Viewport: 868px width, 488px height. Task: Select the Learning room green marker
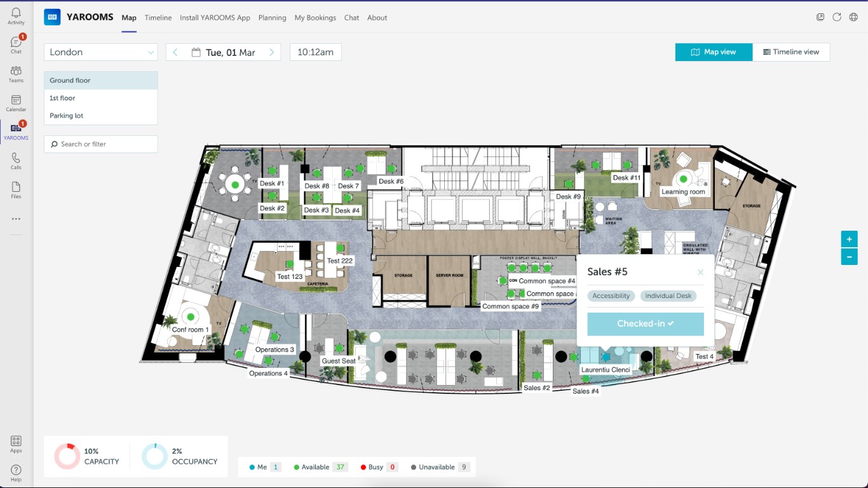pos(683,179)
